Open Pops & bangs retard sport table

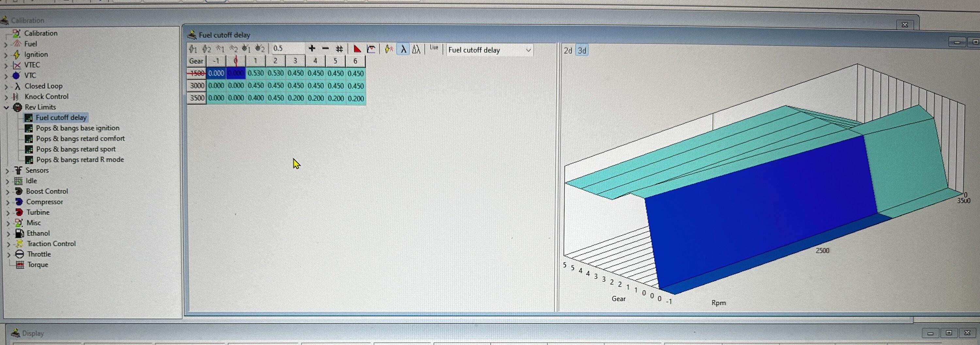tap(76, 149)
